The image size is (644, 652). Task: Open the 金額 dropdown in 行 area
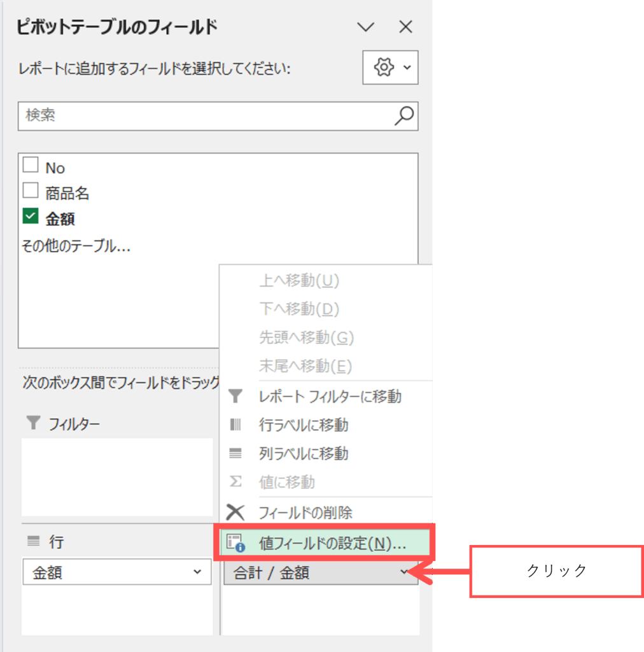tap(197, 572)
